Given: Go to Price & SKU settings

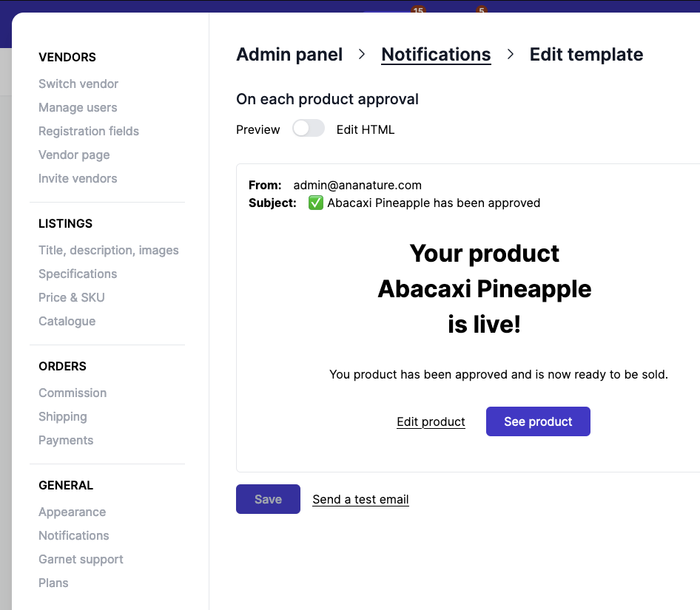Looking at the screenshot, I should pos(72,297).
